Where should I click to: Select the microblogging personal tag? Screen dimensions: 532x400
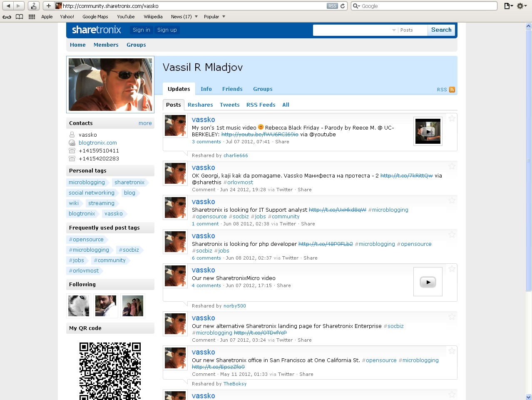pos(87,182)
